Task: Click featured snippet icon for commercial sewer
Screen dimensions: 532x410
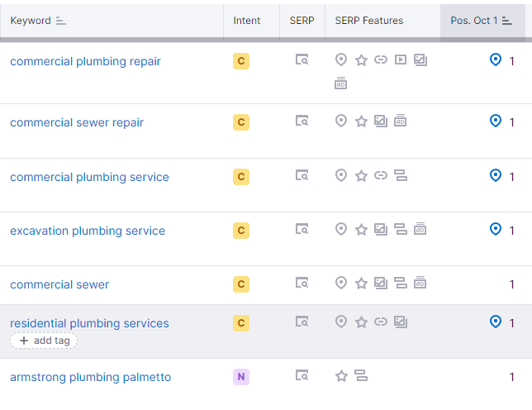Action: (401, 283)
